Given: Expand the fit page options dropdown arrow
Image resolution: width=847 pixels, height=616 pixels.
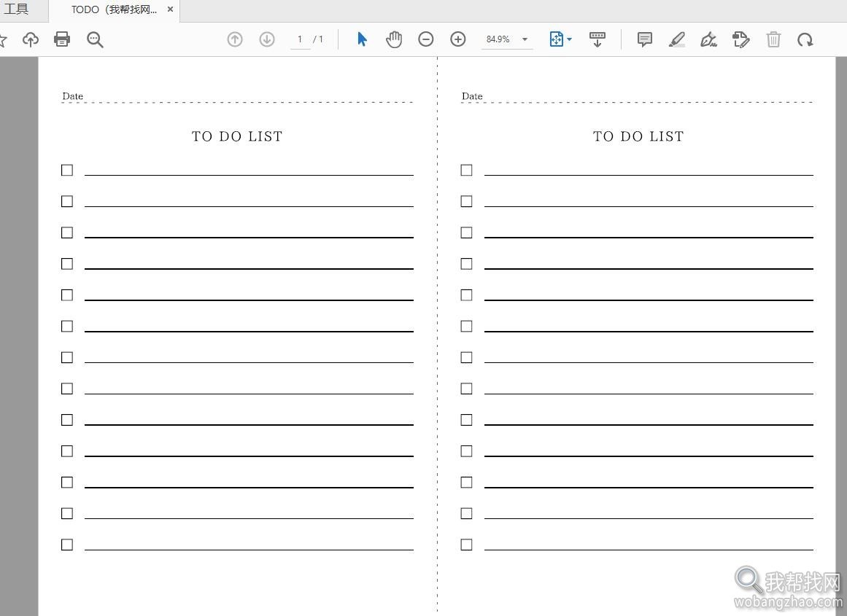Looking at the screenshot, I should click(569, 39).
